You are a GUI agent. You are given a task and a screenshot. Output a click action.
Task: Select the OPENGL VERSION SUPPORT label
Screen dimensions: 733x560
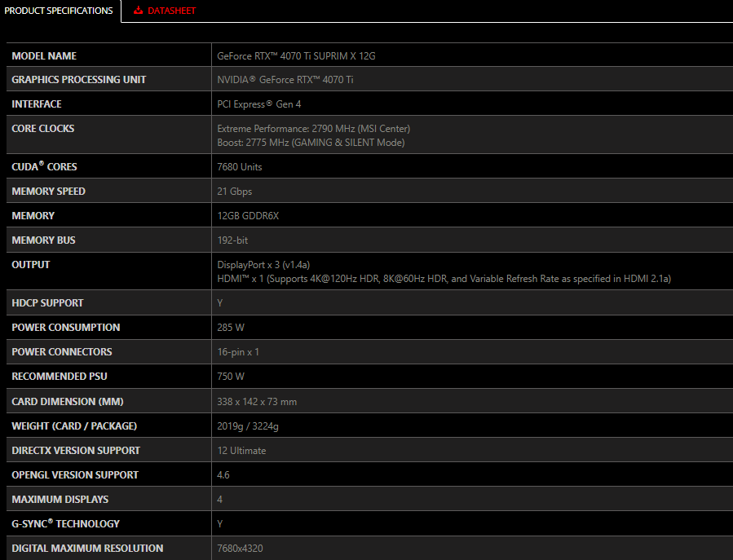point(75,475)
